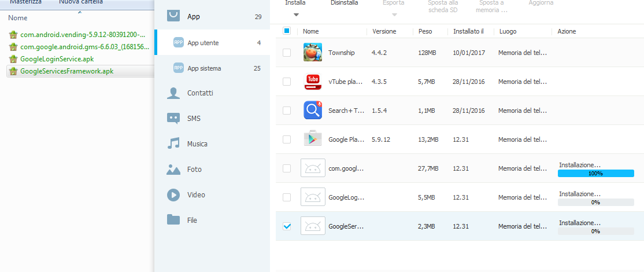Click the App sistema icon
The image size is (644, 272).
(178, 68)
